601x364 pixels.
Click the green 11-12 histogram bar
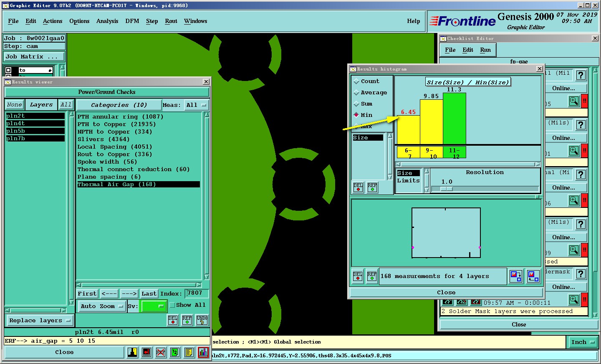coord(454,119)
